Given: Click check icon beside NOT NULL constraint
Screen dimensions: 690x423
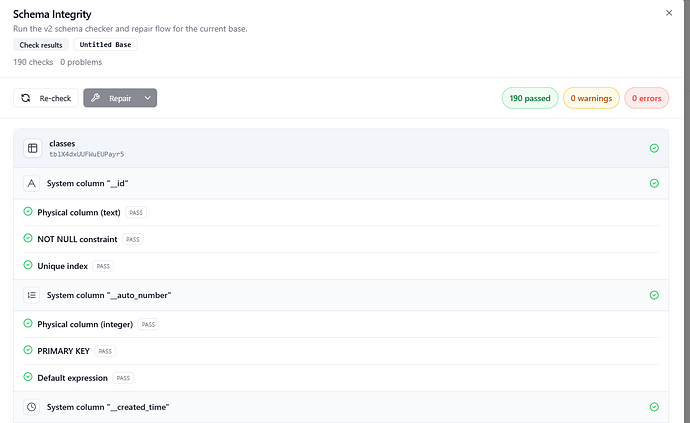Looking at the screenshot, I should [28, 239].
